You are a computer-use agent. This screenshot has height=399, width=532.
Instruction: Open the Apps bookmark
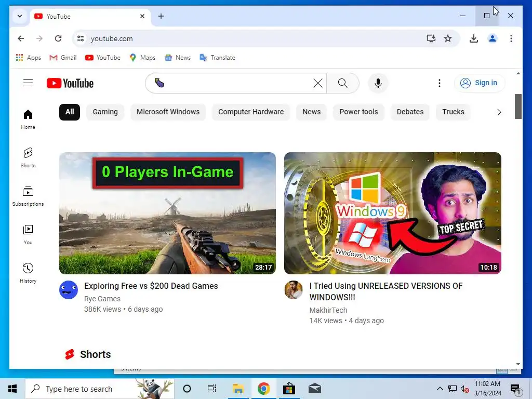point(29,58)
